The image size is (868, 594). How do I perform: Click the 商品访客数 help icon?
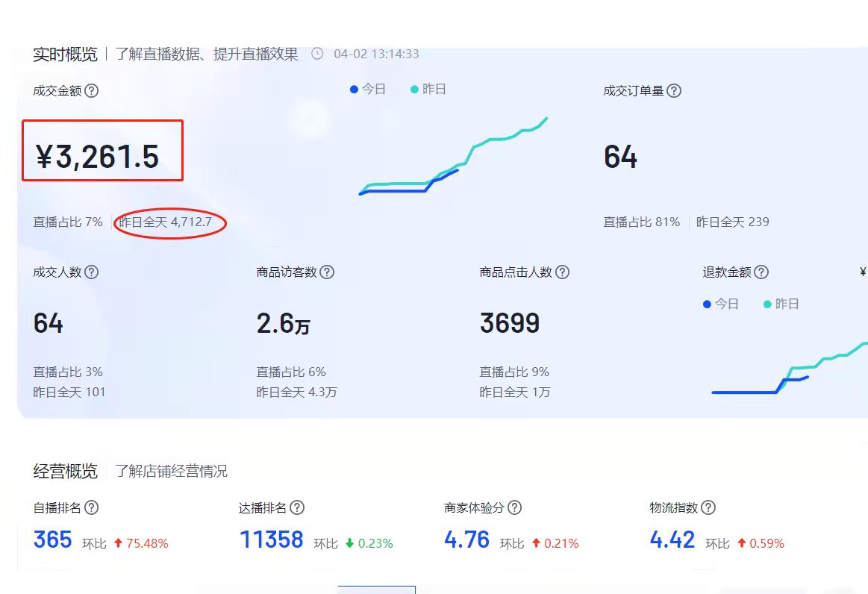(328, 272)
